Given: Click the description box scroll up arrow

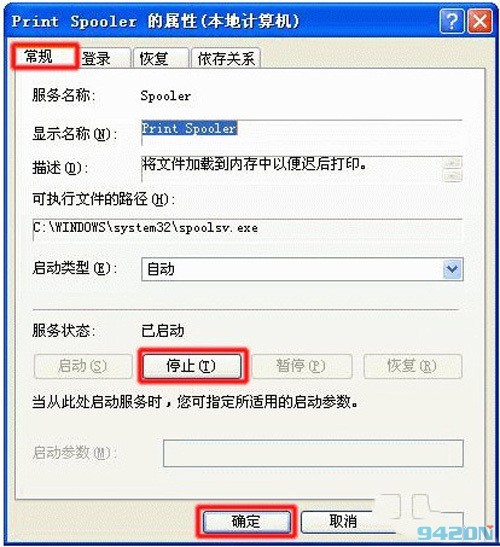Looking at the screenshot, I should 453,163.
